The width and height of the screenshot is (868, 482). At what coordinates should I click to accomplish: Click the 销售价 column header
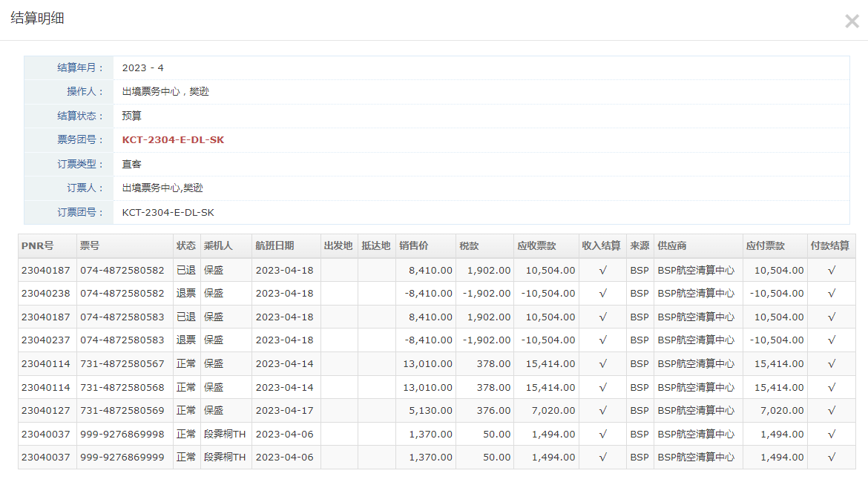click(x=413, y=246)
